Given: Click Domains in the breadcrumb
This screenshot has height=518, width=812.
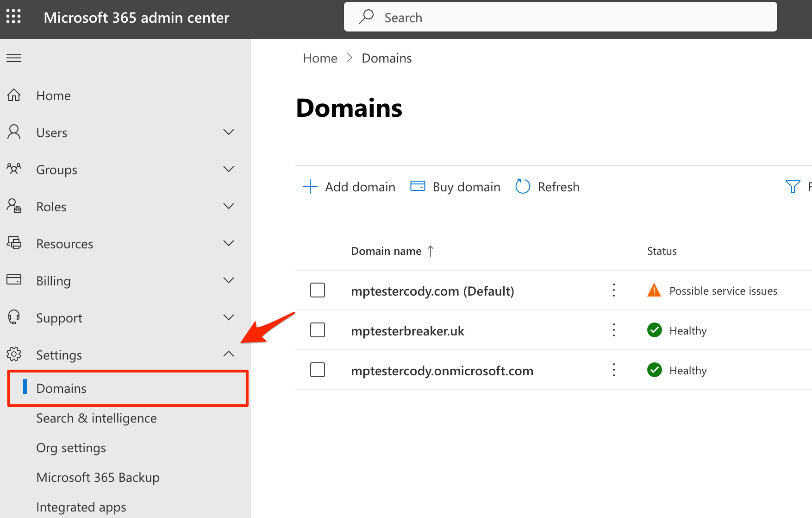Looking at the screenshot, I should coord(387,58).
